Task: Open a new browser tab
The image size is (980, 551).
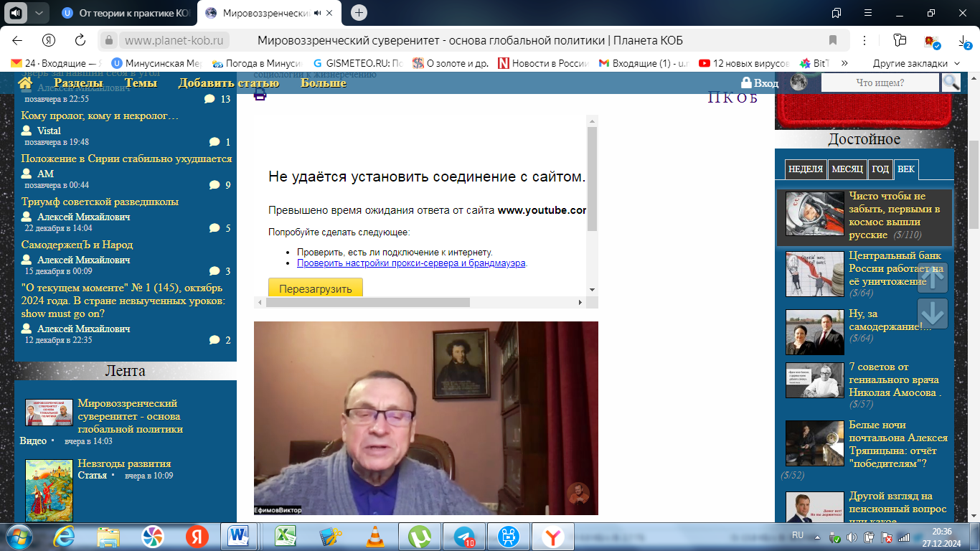Action: tap(359, 12)
